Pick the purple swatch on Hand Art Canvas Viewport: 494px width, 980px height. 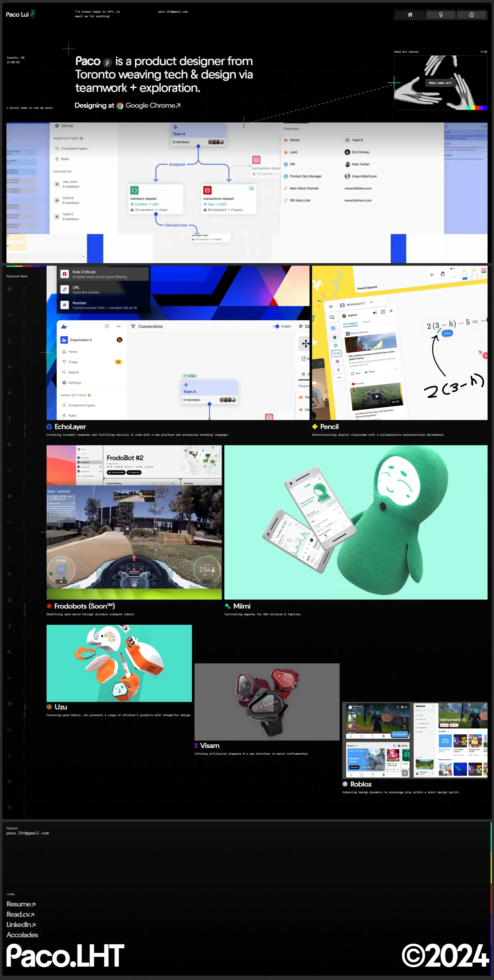(481, 108)
